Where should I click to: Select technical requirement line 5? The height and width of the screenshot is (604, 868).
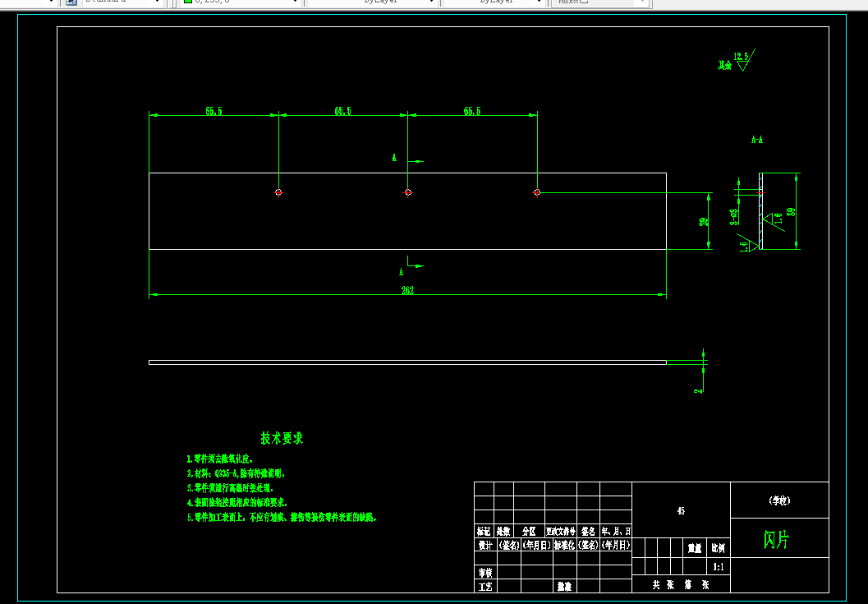coord(282,517)
